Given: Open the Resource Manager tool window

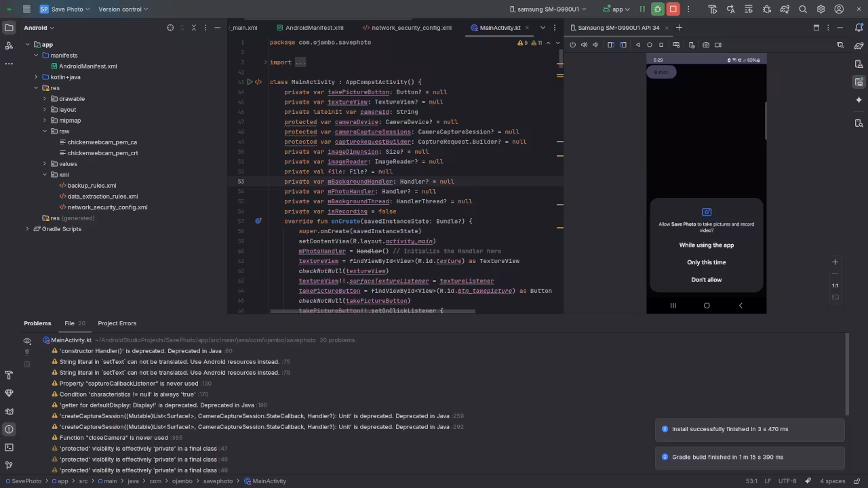Looking at the screenshot, I should pos(9,45).
